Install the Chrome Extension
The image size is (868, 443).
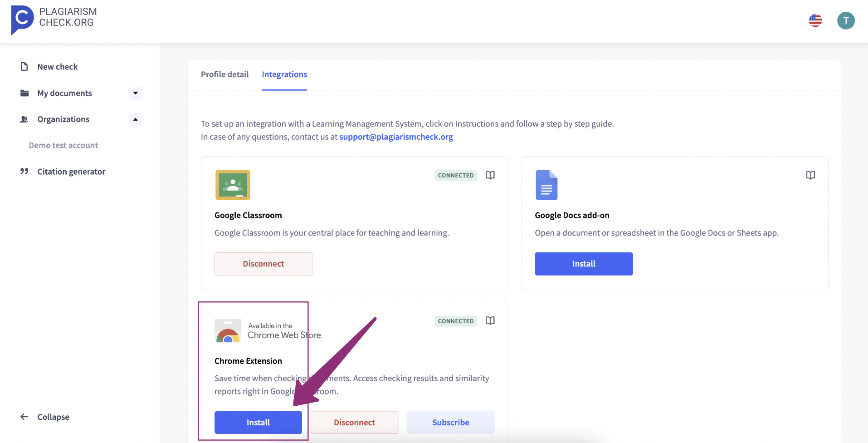(x=258, y=423)
